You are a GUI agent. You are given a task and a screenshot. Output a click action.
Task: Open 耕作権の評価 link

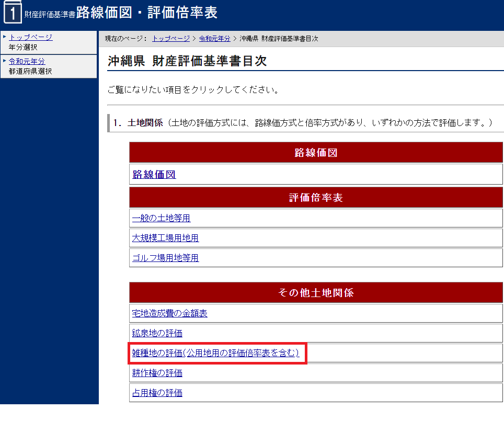pyautogui.click(x=157, y=373)
